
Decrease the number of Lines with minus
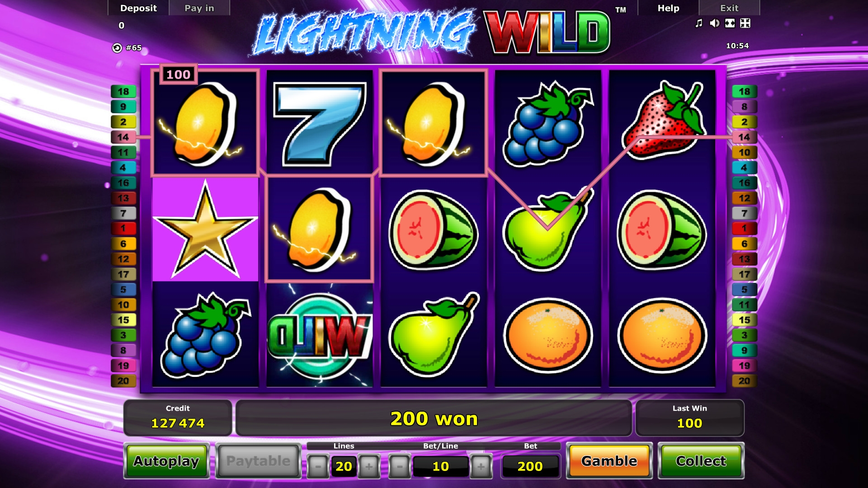click(318, 466)
